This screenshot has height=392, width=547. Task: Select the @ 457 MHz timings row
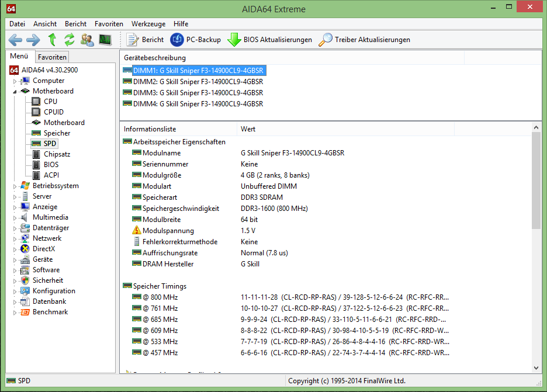[290, 353]
